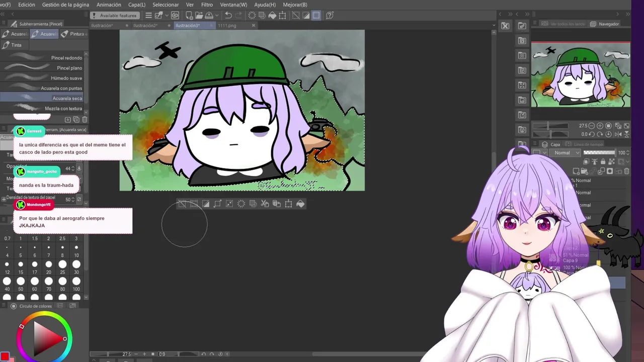Image resolution: width=644 pixels, height=362 pixels.
Task: Click the Open file folder icon
Action: [199, 16]
